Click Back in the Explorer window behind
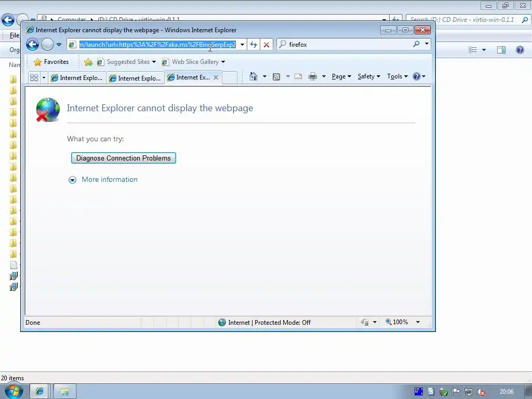The image size is (532, 399). point(8,20)
